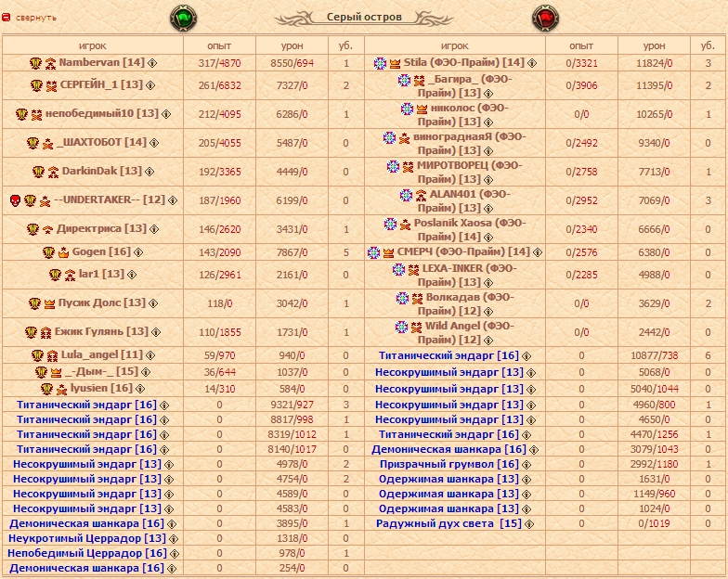Click the Серый остров title banner
Image resolution: width=728 pixels, height=579 pixels.
pyautogui.click(x=364, y=18)
